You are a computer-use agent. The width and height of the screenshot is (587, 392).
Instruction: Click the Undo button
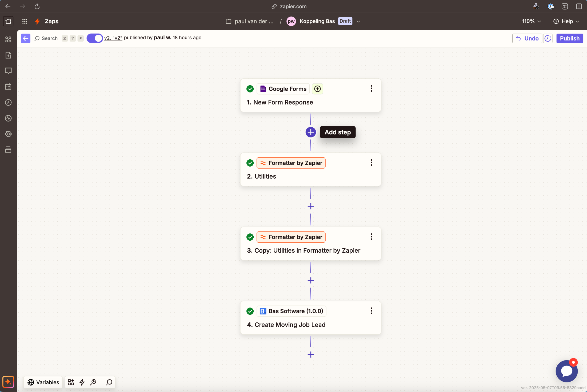pos(527,38)
